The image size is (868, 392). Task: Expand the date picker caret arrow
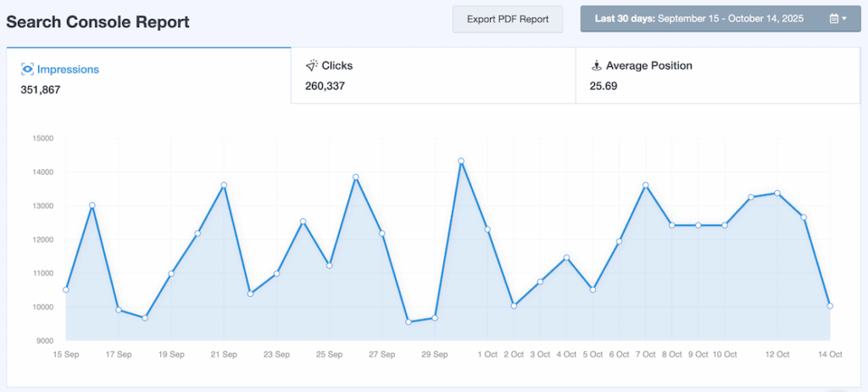pyautogui.click(x=844, y=19)
